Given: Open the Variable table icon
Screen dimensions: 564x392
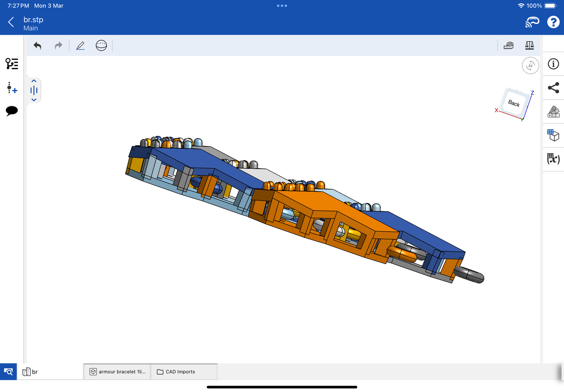Looking at the screenshot, I should coord(553,159).
